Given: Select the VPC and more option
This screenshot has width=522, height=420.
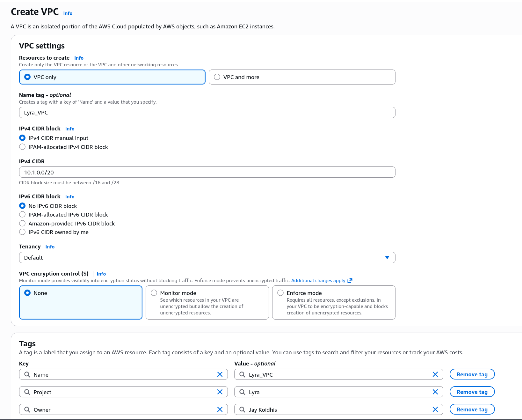Looking at the screenshot, I should tap(217, 77).
